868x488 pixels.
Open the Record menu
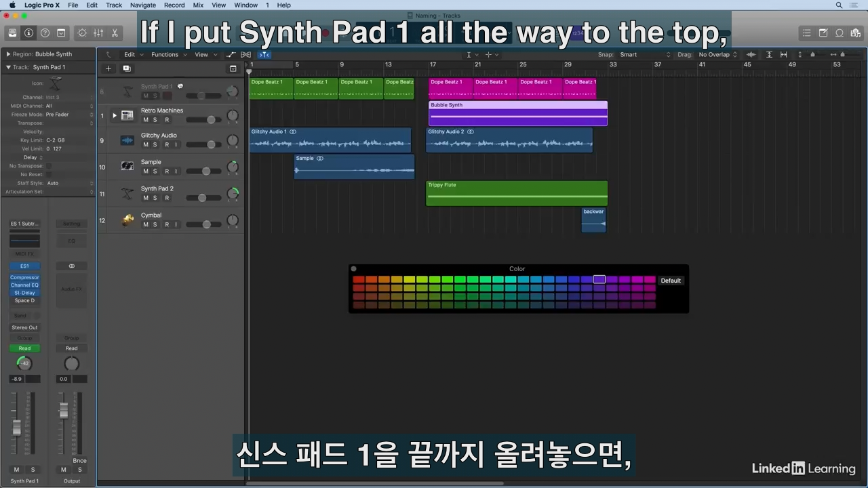174,5
